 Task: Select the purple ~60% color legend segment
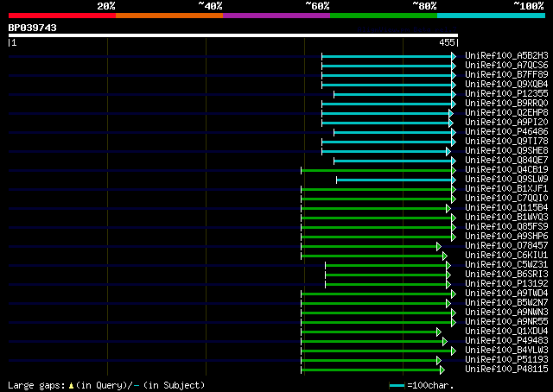tap(276, 16)
